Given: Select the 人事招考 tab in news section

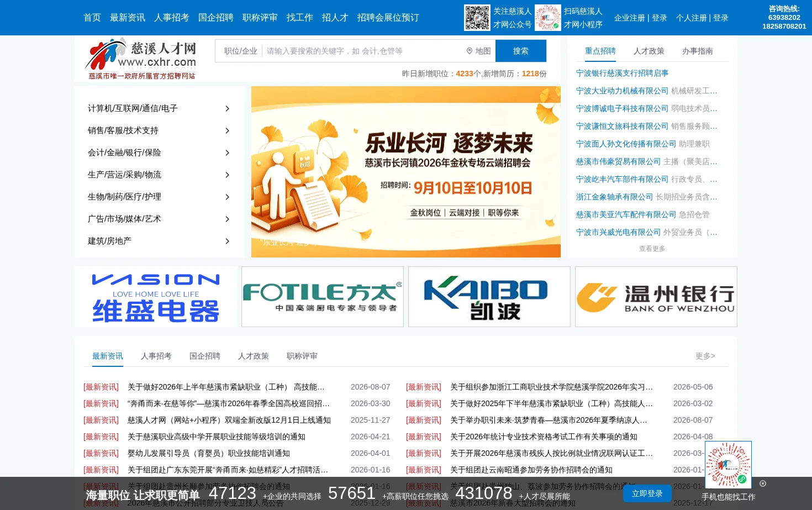Looking at the screenshot, I should tap(156, 356).
